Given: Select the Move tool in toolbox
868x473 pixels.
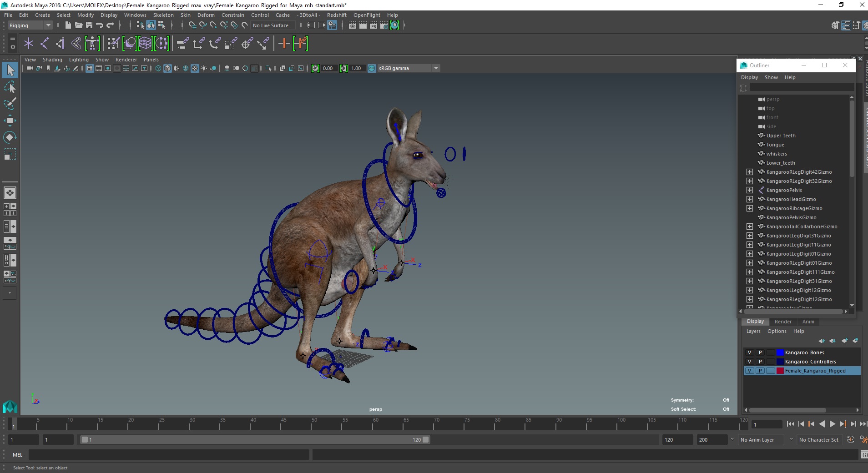Looking at the screenshot, I should [10, 121].
